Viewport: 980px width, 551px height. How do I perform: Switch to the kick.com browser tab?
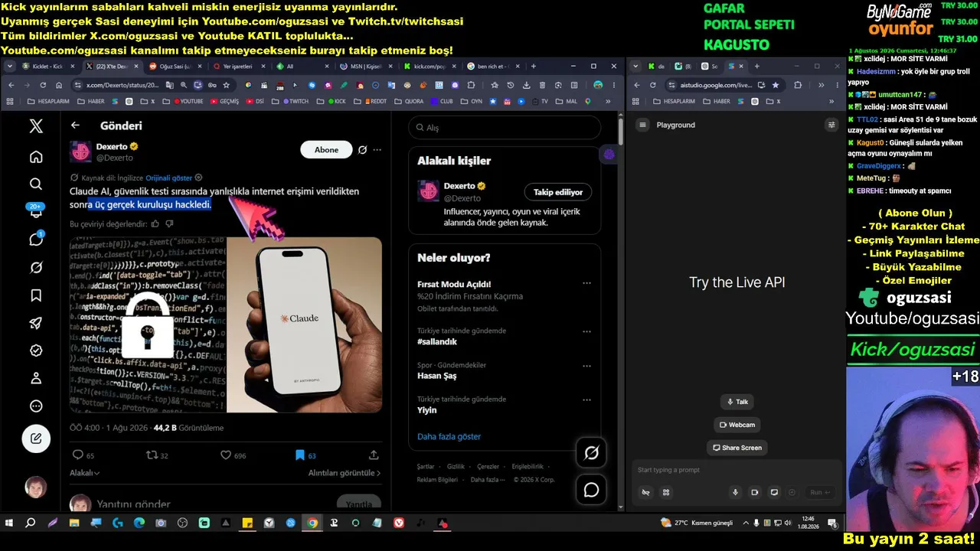tap(430, 67)
